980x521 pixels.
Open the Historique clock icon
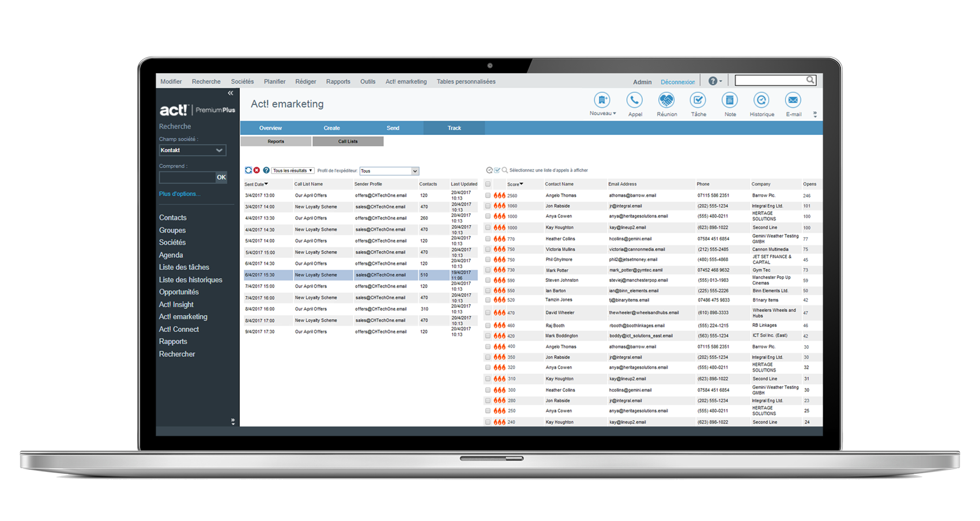click(762, 100)
